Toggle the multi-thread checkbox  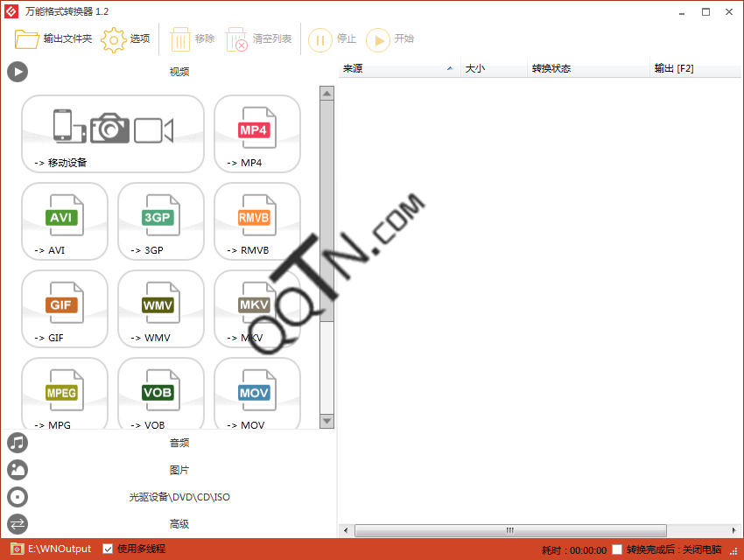click(x=108, y=549)
